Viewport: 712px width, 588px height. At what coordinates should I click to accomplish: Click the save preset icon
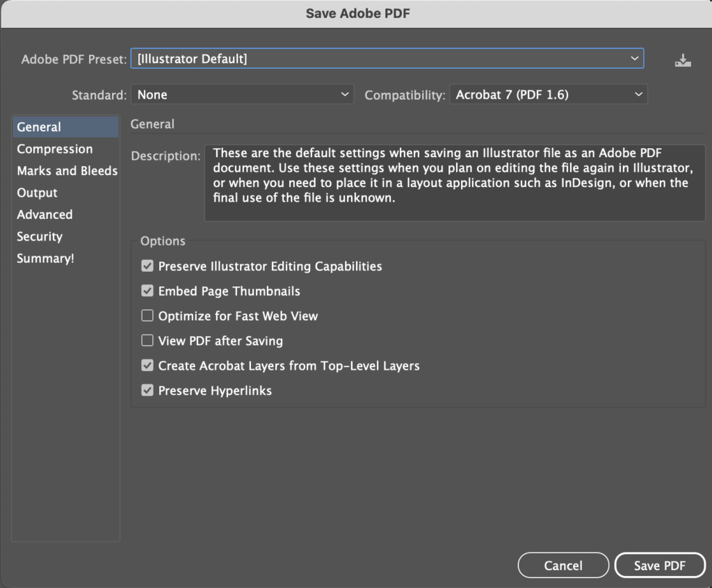(683, 60)
